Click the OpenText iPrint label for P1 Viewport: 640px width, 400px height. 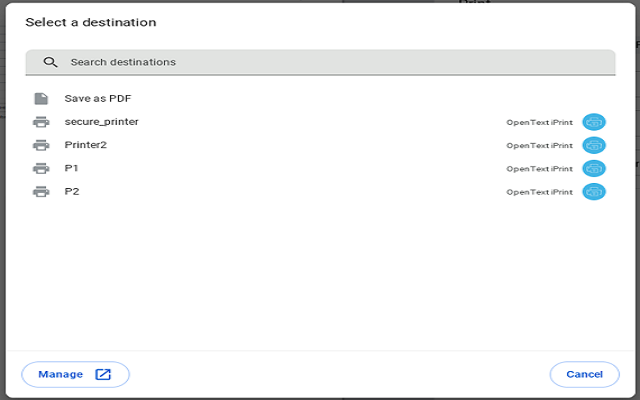[539, 169]
